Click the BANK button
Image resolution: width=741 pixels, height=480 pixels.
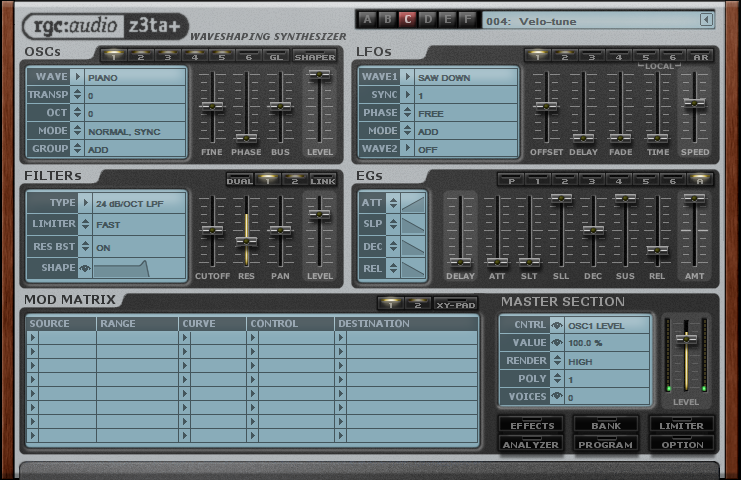point(606,425)
